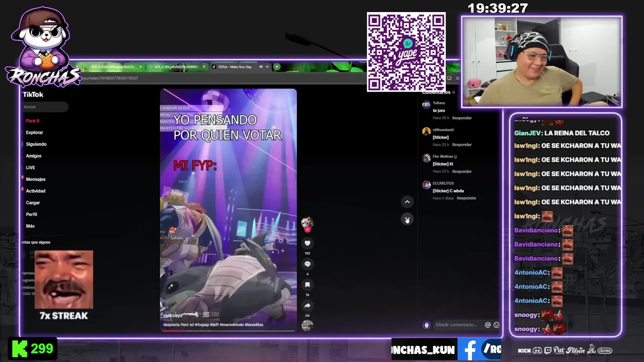Image resolution: width=644 pixels, height=362 pixels.
Task: Open LIVE in TikTok sidebar
Action: [31, 167]
